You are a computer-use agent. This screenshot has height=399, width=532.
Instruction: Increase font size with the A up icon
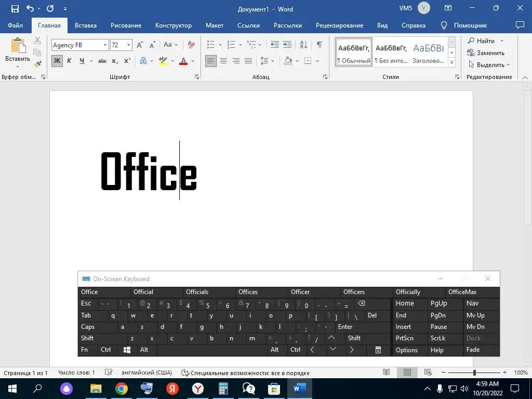click(139, 45)
